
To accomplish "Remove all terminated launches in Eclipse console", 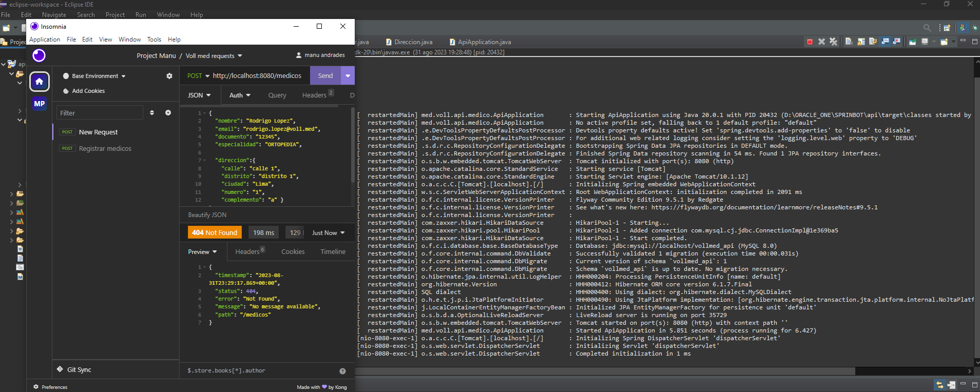I will pyautogui.click(x=833, y=42).
